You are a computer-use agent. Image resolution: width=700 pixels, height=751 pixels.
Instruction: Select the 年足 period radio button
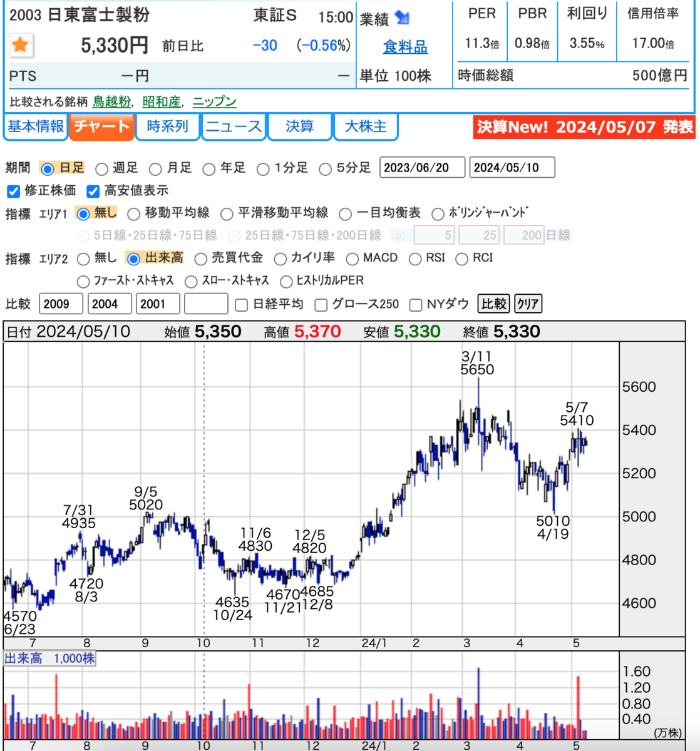click(209, 169)
